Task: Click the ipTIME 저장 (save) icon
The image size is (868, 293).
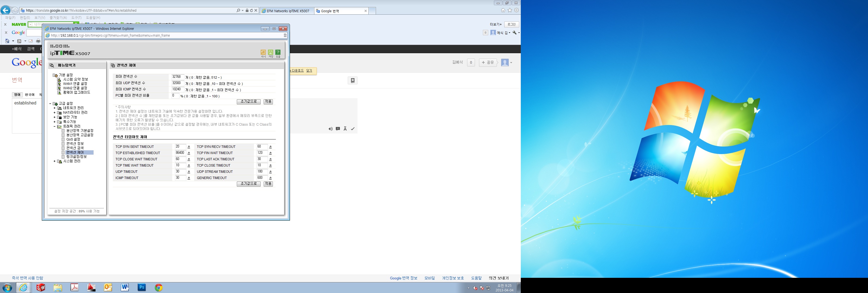Action: [x=271, y=52]
